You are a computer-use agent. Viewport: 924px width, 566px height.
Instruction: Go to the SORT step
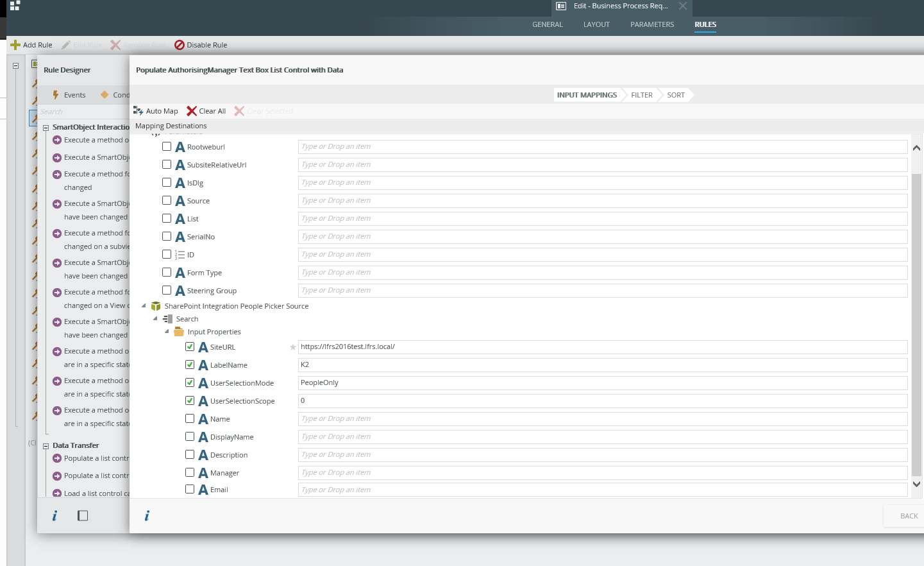point(676,95)
